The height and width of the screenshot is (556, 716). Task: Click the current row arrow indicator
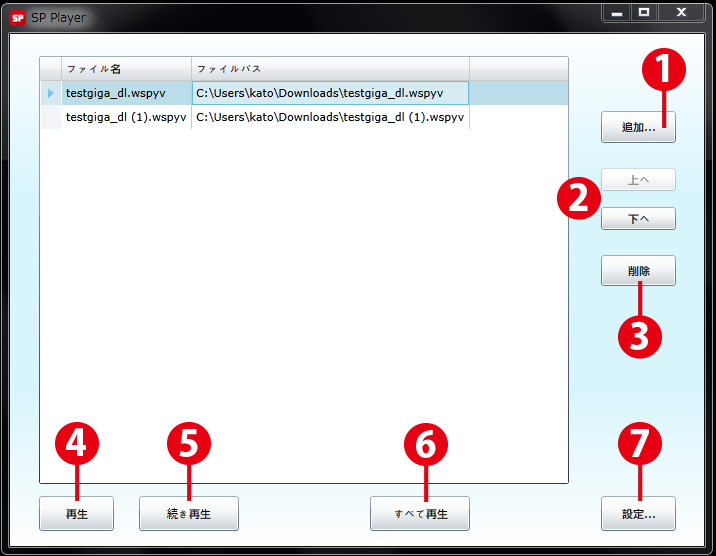(x=50, y=93)
